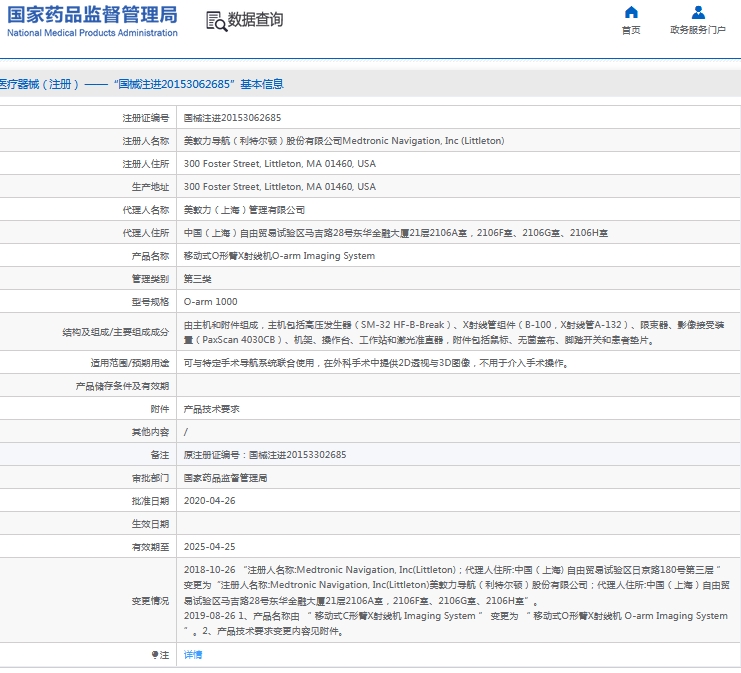The height and width of the screenshot is (673, 741).
Task: Click the 注册人名称 row label
Action: point(146,141)
